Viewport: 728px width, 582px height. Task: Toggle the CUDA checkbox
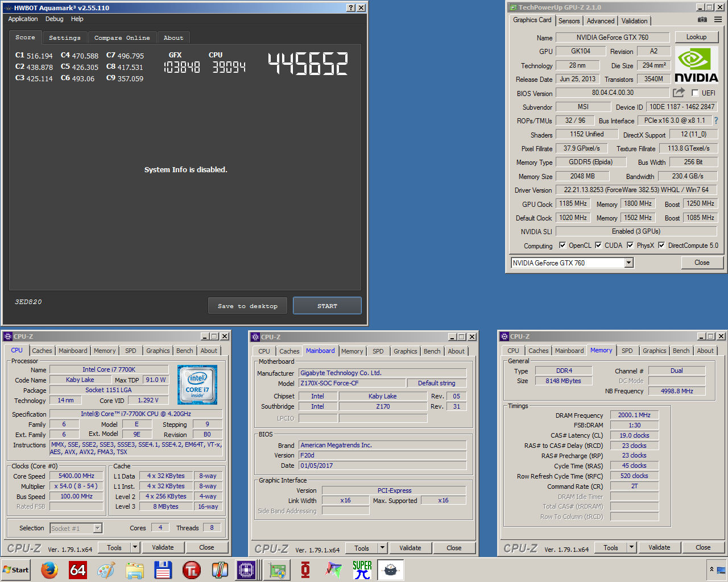598,246
